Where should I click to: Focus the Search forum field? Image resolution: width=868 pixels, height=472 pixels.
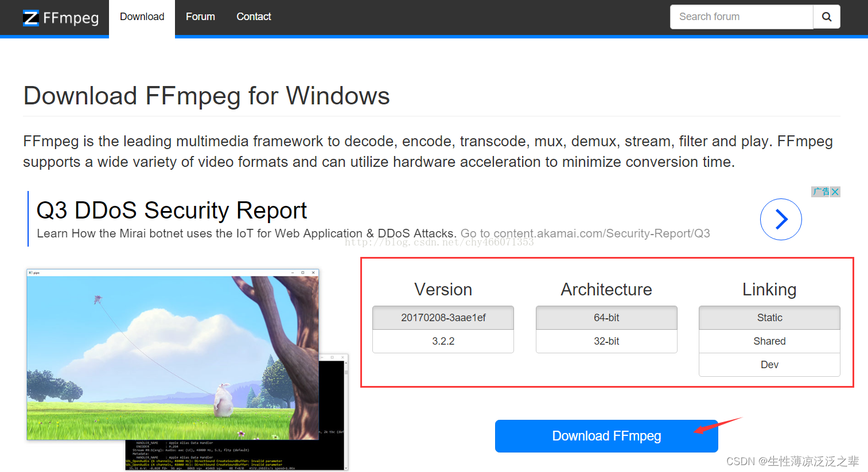pyautogui.click(x=741, y=17)
